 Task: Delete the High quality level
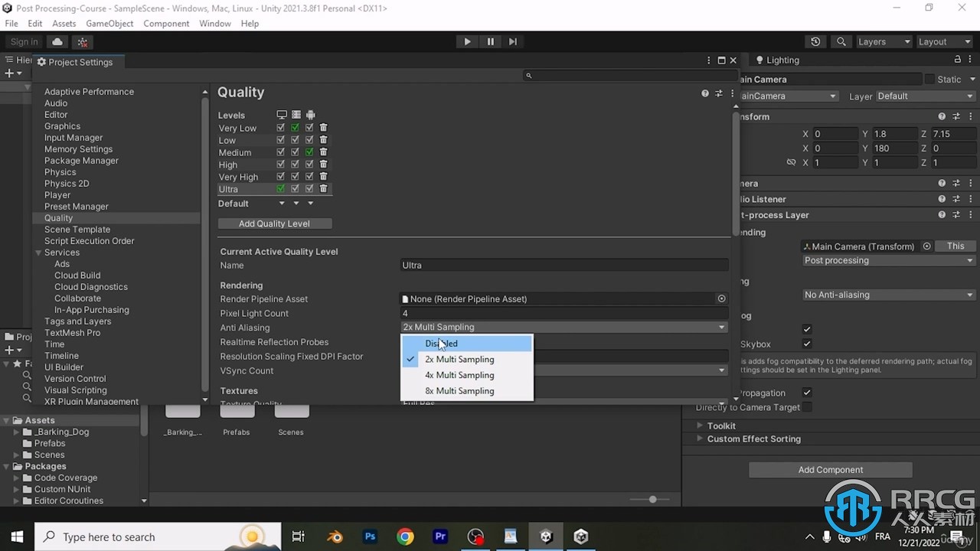coord(323,165)
